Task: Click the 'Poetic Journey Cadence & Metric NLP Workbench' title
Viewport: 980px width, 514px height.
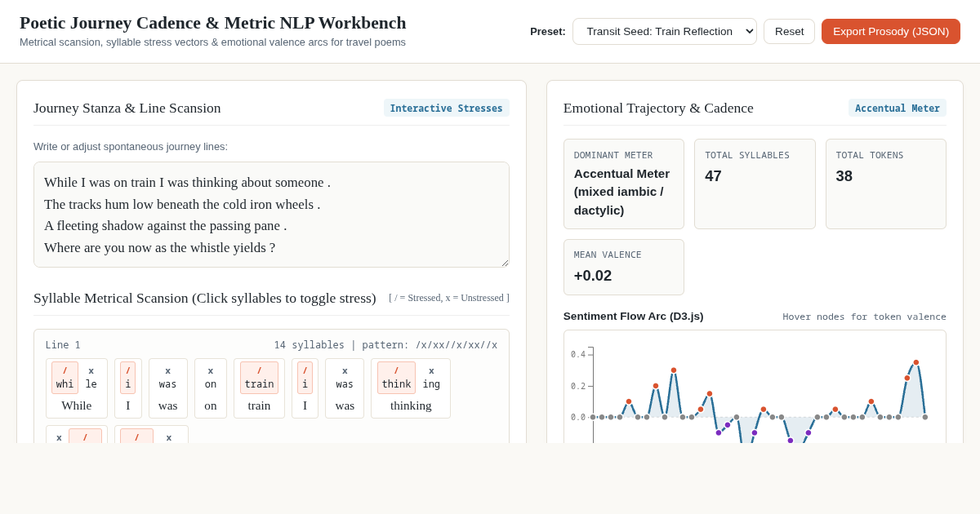Action: (213, 23)
